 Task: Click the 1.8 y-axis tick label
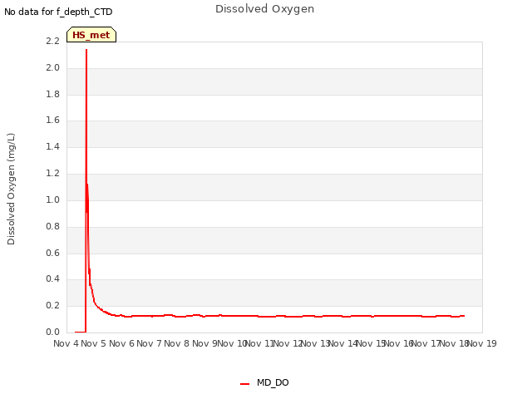(x=52, y=94)
